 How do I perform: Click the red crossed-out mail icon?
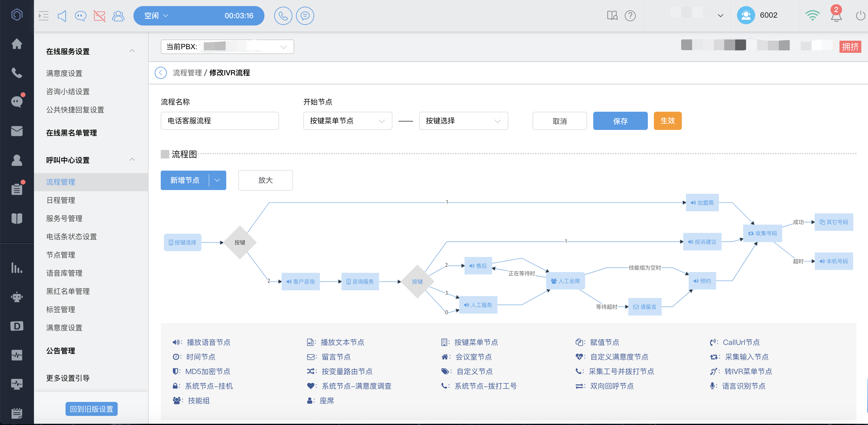click(99, 16)
